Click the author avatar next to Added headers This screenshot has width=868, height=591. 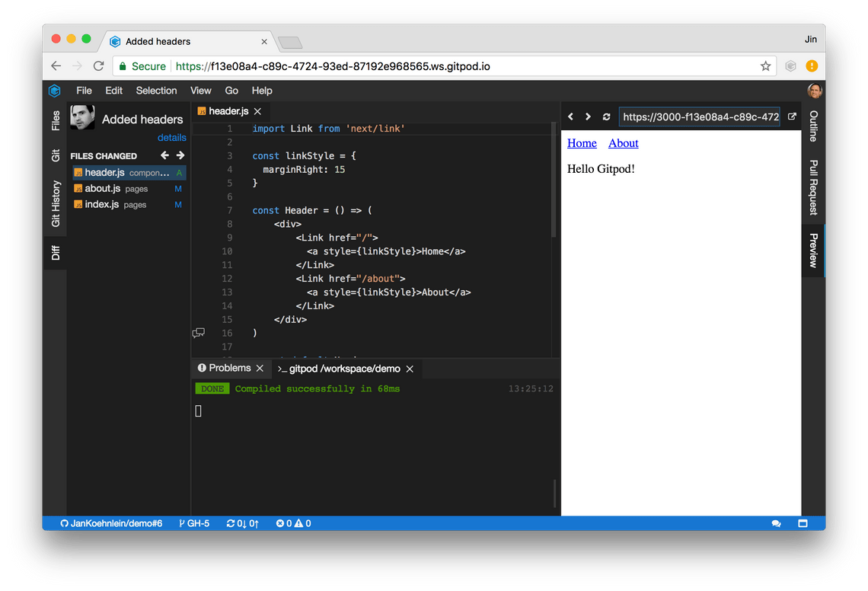click(82, 117)
